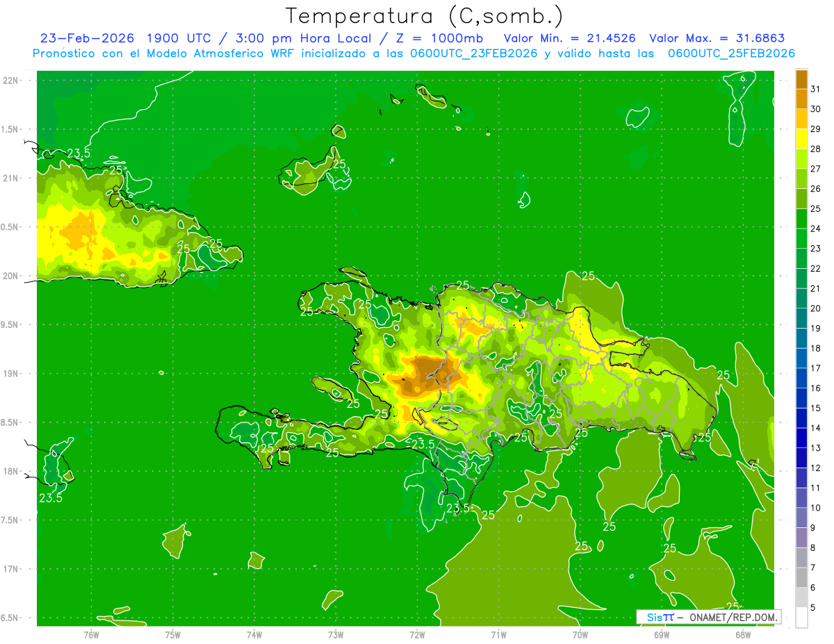Screen dimensions: 834x644
Task: Click the brown legend swatch above 31
Action: (802, 79)
